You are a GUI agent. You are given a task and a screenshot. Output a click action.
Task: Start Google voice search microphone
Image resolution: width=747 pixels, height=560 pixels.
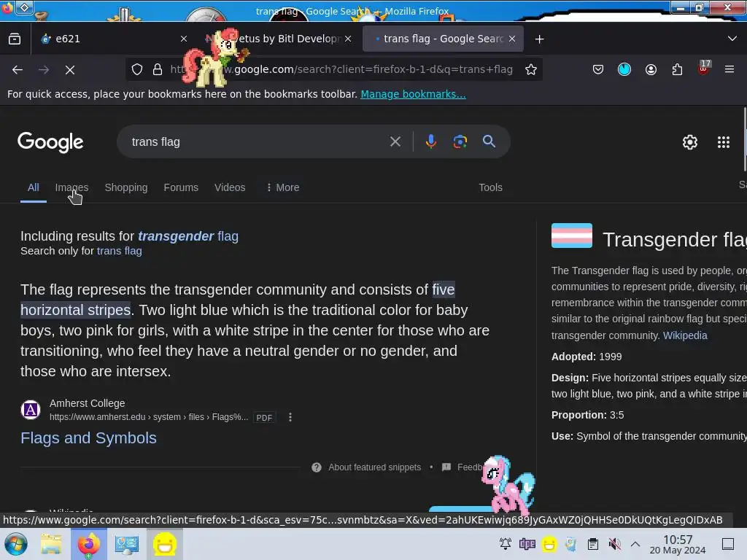[x=430, y=141]
